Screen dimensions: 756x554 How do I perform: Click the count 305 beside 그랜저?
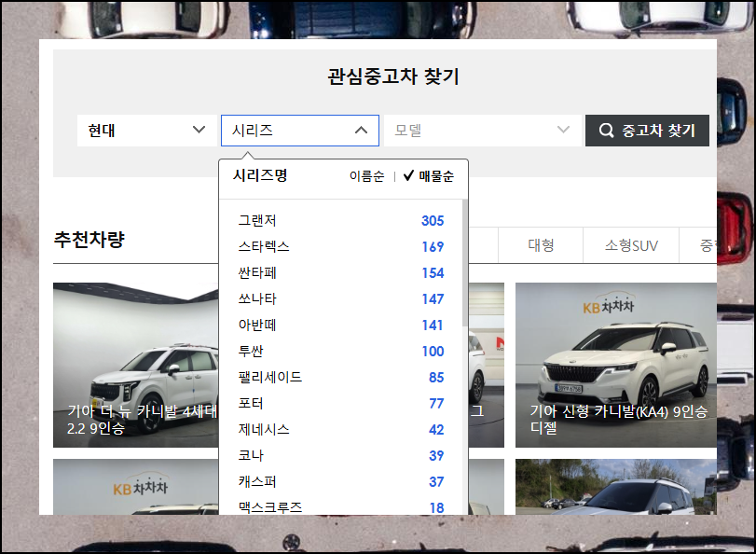click(x=433, y=220)
